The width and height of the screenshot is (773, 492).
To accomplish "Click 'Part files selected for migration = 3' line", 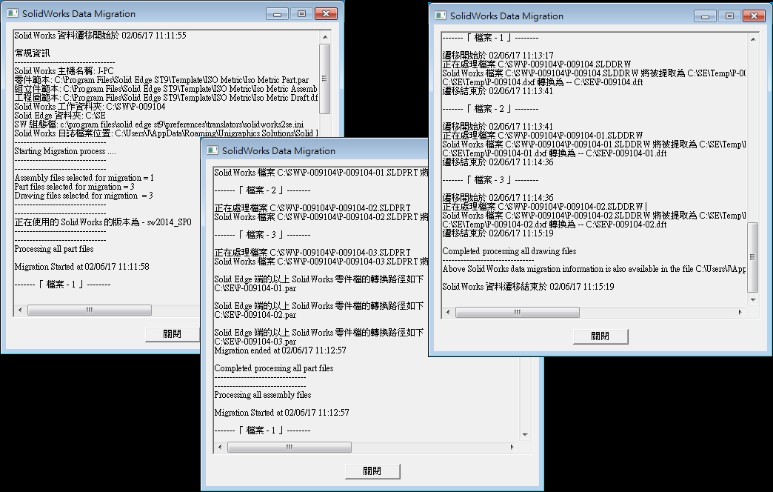I will [74, 186].
